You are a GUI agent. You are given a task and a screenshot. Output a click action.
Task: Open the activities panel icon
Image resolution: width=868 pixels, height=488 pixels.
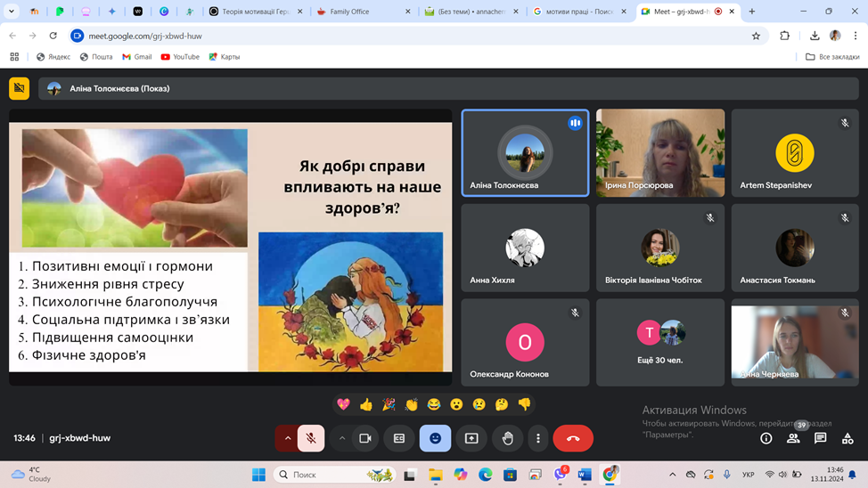[848, 438]
